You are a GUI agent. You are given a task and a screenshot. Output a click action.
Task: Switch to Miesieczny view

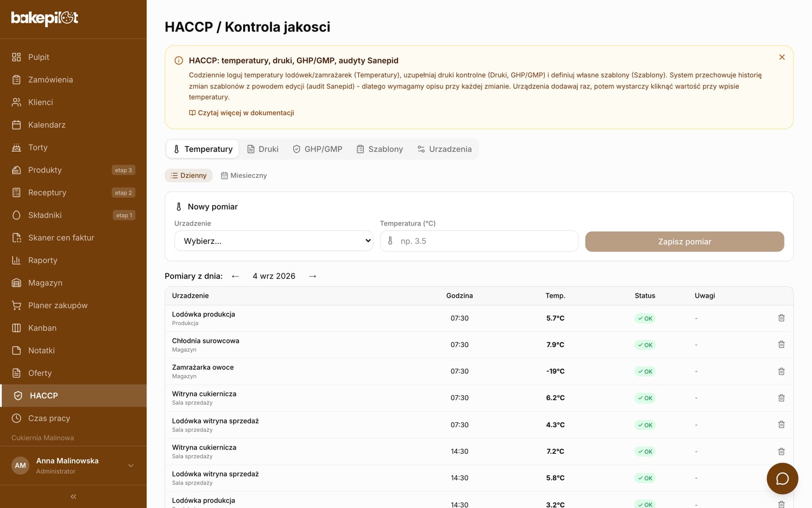point(244,176)
